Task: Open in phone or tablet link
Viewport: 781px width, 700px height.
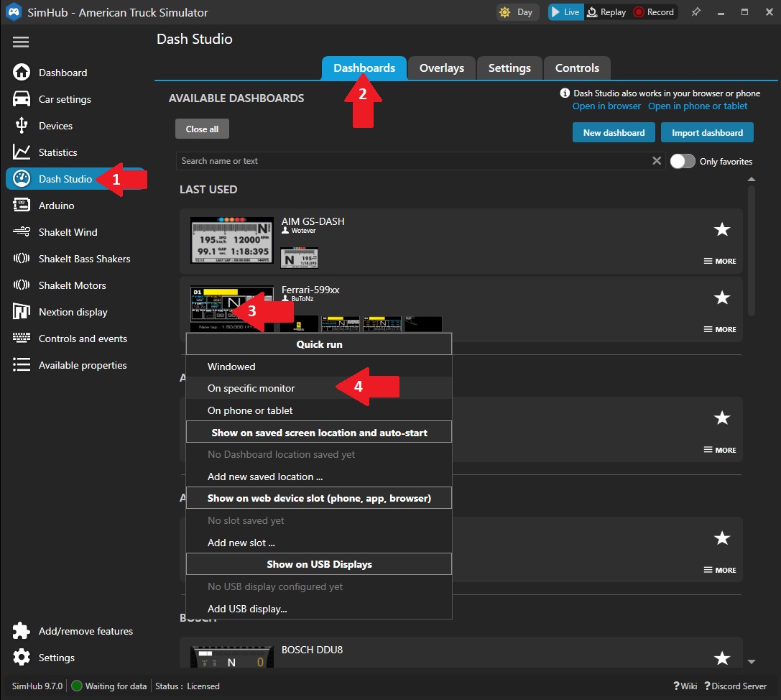Action: pyautogui.click(x=698, y=106)
